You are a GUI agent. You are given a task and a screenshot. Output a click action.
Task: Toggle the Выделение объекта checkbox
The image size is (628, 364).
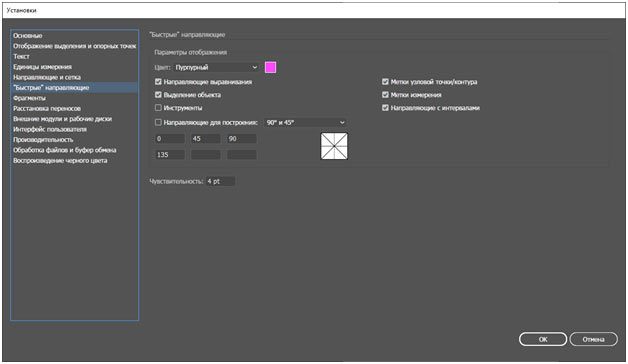click(x=158, y=95)
